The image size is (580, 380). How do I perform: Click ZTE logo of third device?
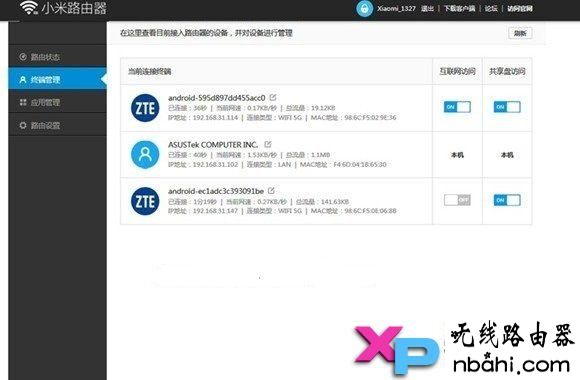tap(145, 201)
